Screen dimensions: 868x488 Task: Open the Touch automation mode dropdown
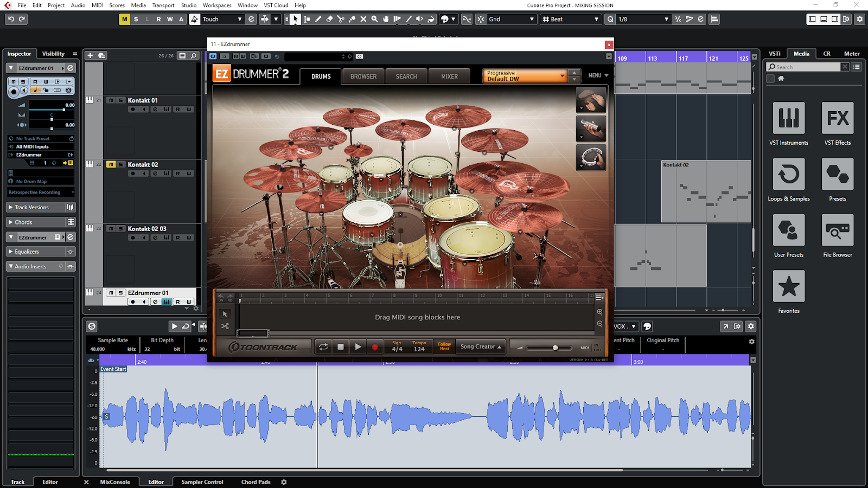pos(223,19)
